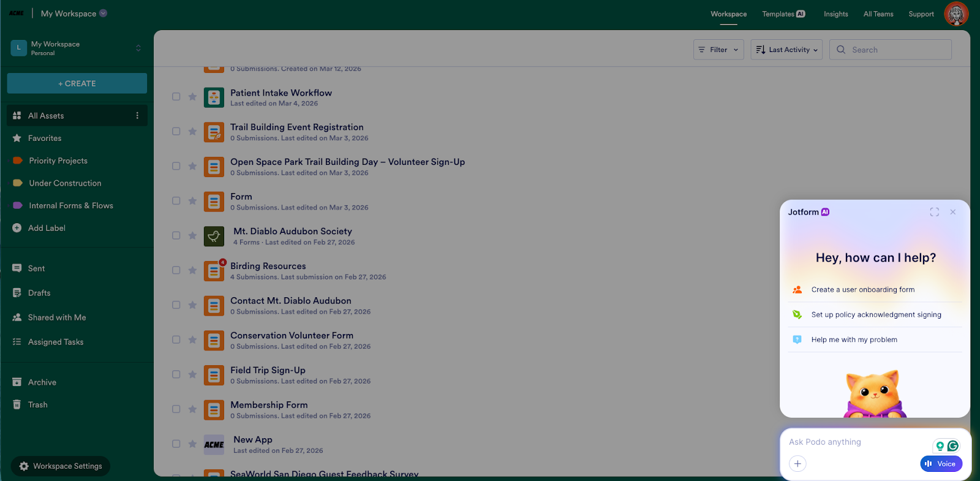The width and height of the screenshot is (980, 481).
Task: Start Voice mode in chat
Action: click(x=941, y=464)
